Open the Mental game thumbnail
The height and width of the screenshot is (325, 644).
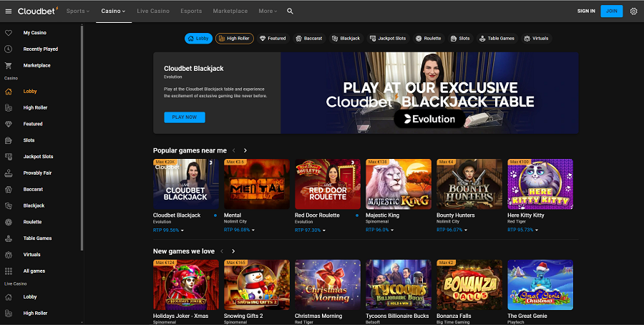point(257,184)
